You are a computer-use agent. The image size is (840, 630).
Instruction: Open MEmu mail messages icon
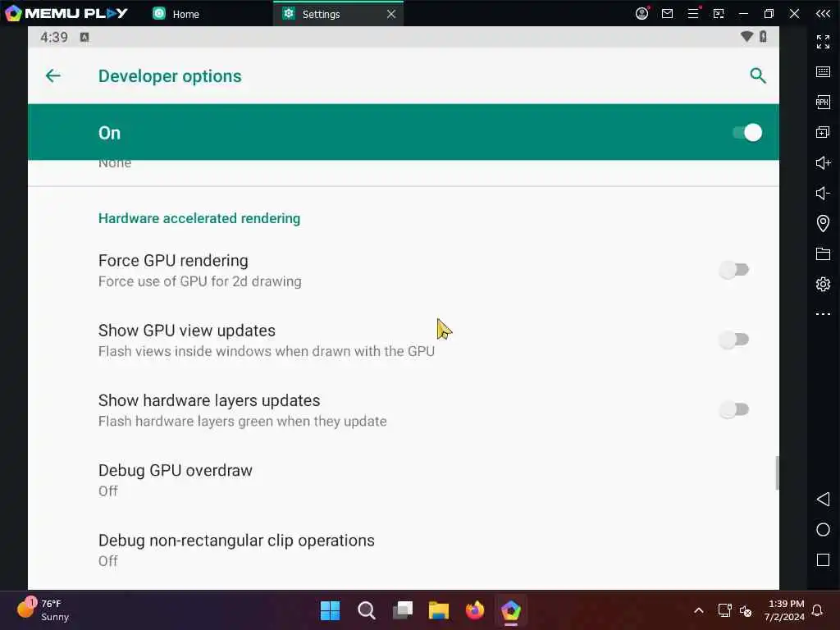coord(667,13)
